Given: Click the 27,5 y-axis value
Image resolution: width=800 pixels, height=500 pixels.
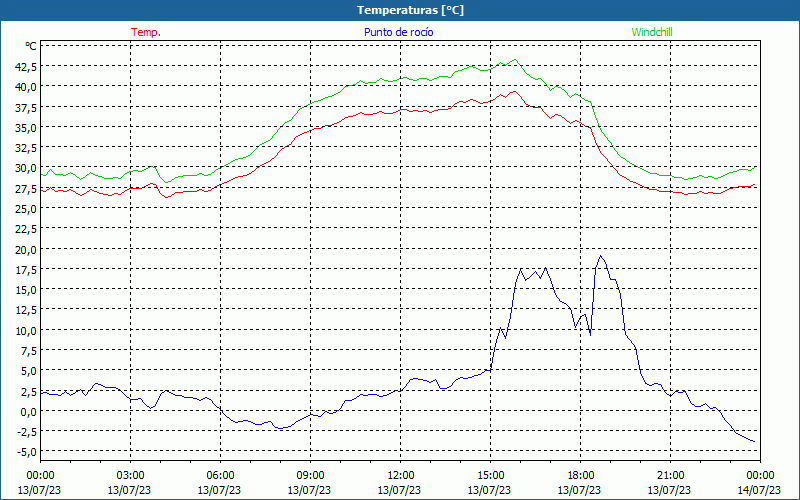Looking at the screenshot, I should (x=26, y=188).
